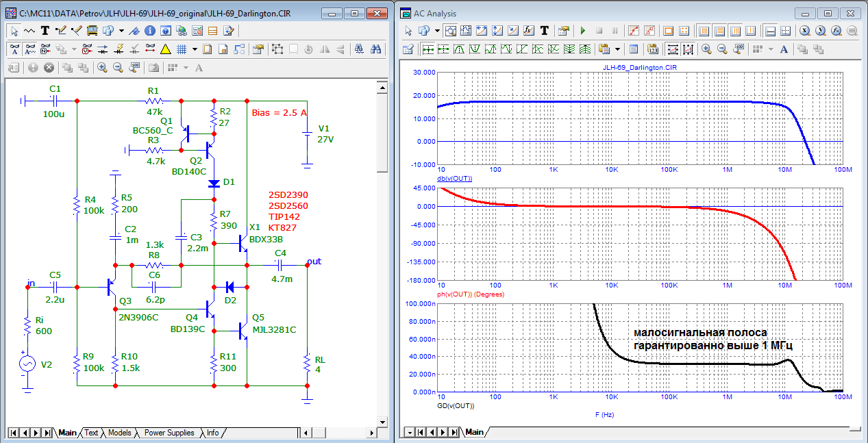868x443 pixels.
Task: Click the yellow triangle warning icon
Action: tap(165, 49)
